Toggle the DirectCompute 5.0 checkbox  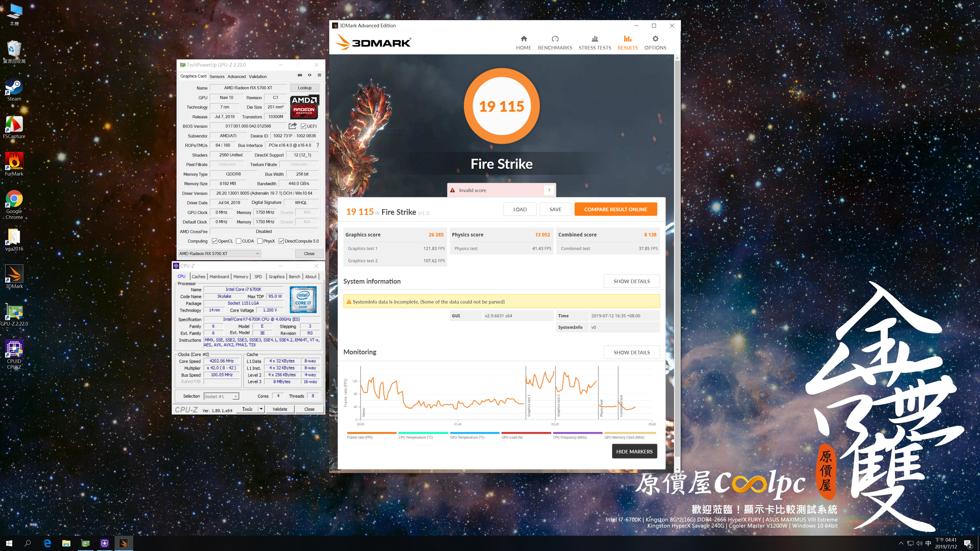click(x=281, y=241)
